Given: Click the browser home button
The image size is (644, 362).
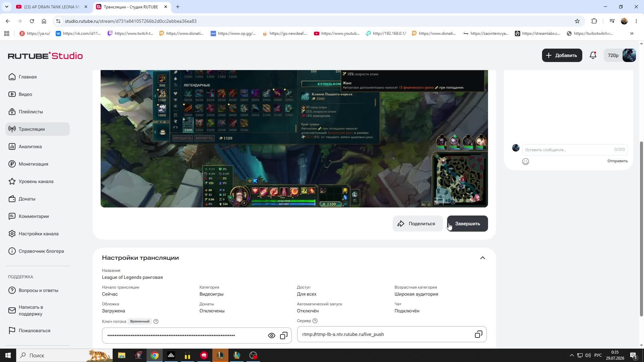Looking at the screenshot, I should click(44, 21).
